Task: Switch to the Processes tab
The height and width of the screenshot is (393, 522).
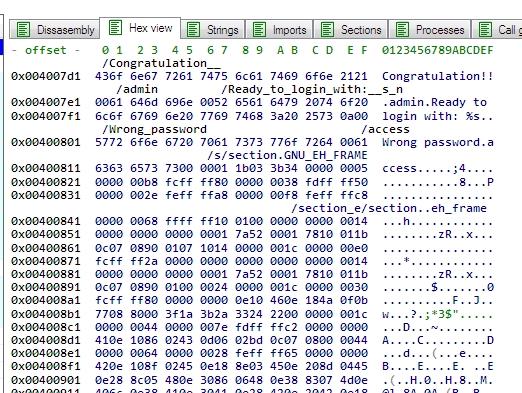Action: 430,30
